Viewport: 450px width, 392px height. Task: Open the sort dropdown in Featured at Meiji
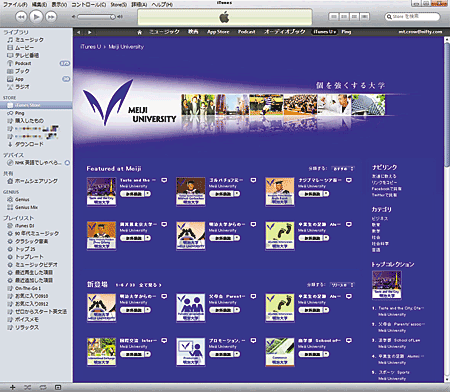point(343,169)
